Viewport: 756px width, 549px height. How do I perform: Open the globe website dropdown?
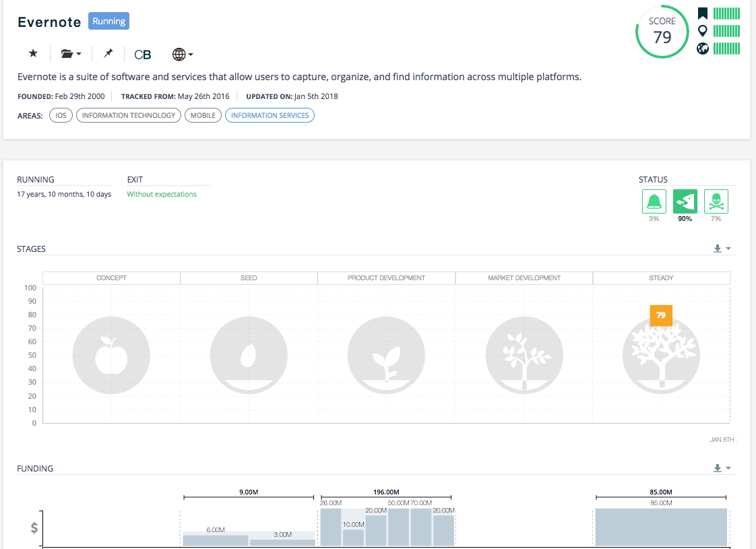[x=183, y=55]
